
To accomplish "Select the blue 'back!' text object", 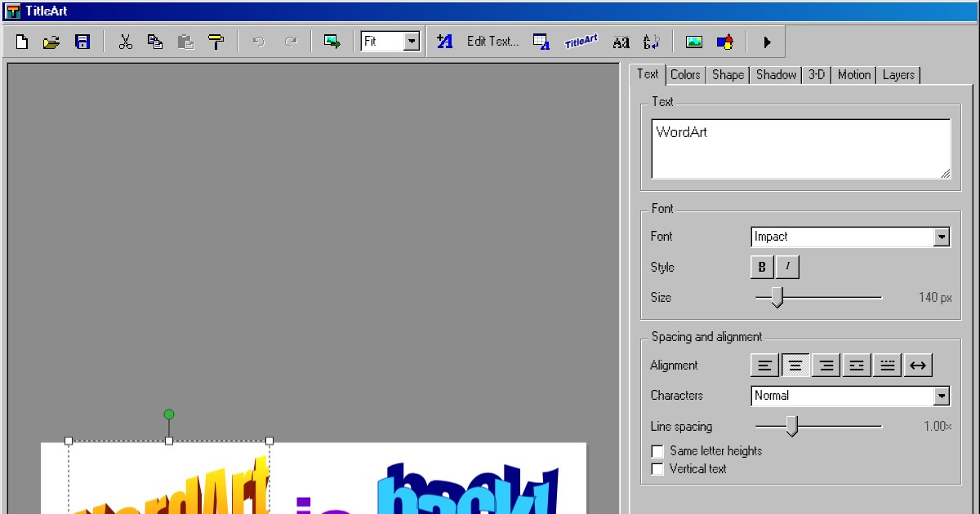I will 469,490.
